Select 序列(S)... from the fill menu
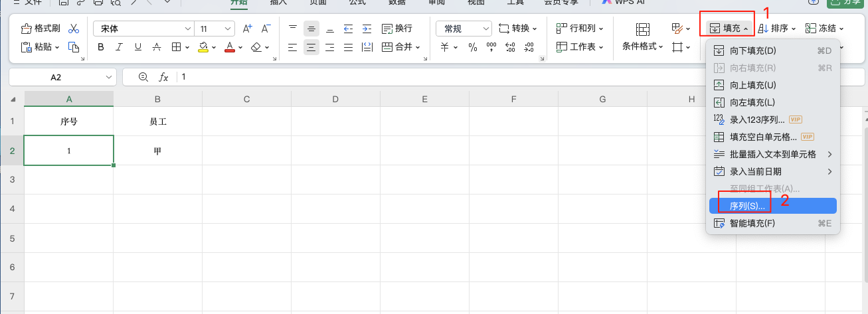 747,206
